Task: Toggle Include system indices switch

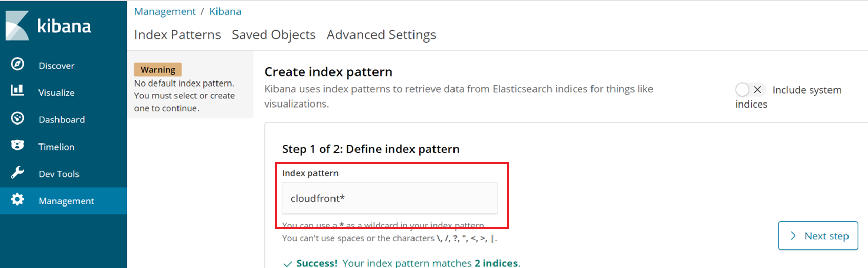Action: coord(751,90)
